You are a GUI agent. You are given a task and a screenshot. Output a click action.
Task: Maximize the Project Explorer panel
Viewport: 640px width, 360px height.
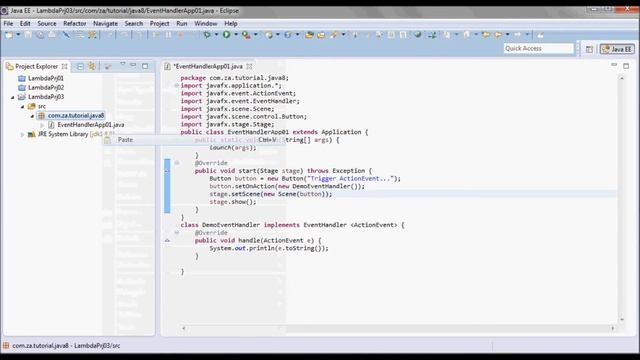click(145, 66)
